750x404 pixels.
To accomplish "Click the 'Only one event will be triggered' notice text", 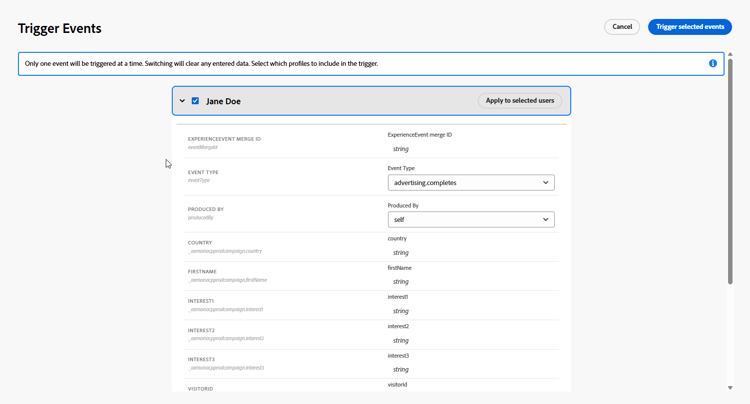I will coord(201,64).
